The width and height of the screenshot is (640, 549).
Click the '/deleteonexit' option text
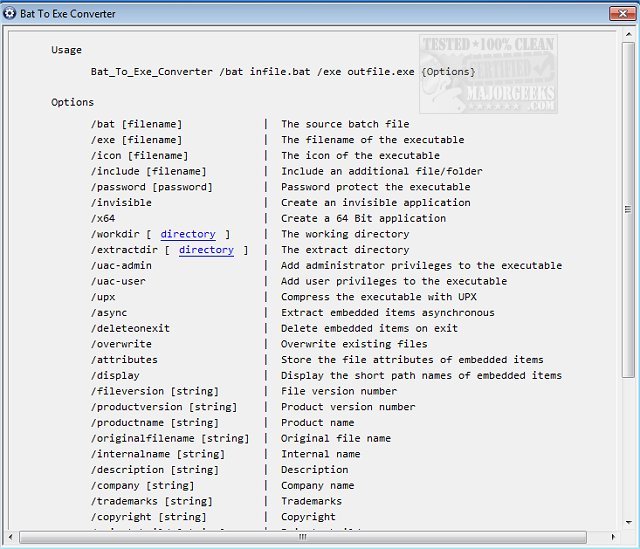point(131,328)
